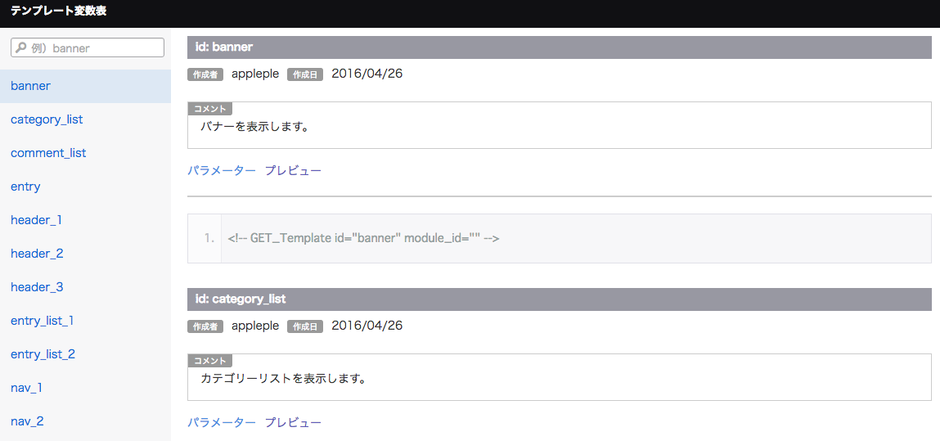Click the GET_Template banner code snippet

click(x=363, y=238)
